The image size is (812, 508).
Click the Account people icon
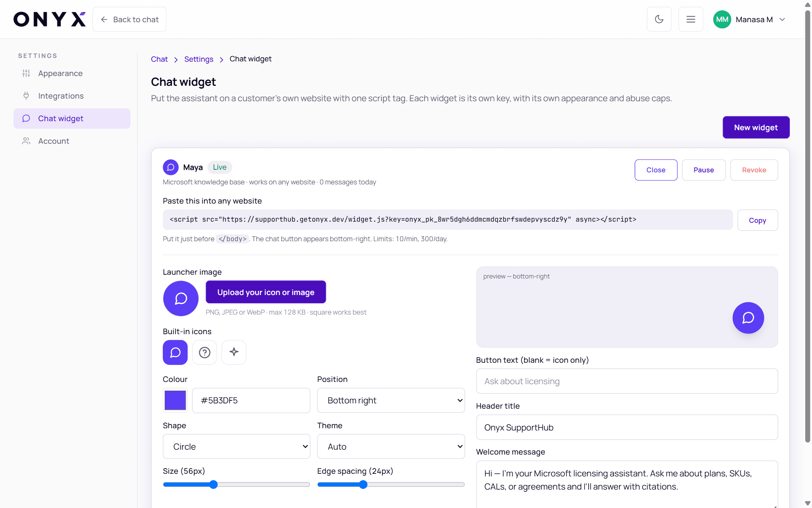[x=26, y=141]
